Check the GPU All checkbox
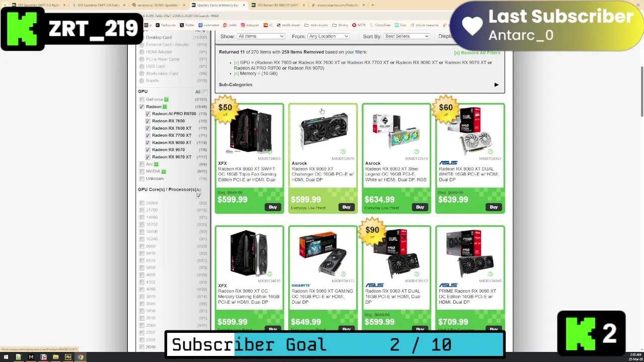Viewport: 644px width, 362px height. [204, 92]
